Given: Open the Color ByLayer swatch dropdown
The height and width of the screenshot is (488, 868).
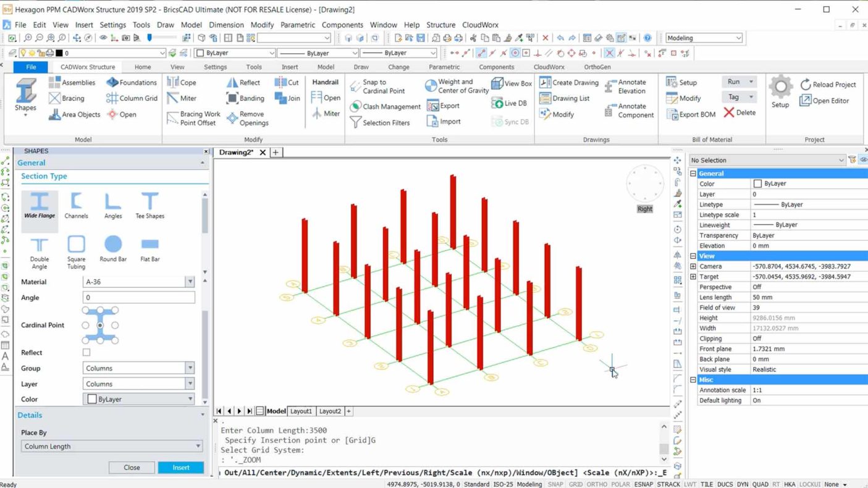Looking at the screenshot, I should click(x=138, y=399).
